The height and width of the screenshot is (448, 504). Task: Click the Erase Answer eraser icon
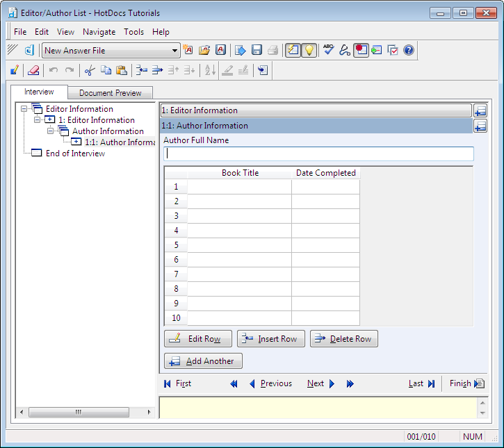click(33, 70)
